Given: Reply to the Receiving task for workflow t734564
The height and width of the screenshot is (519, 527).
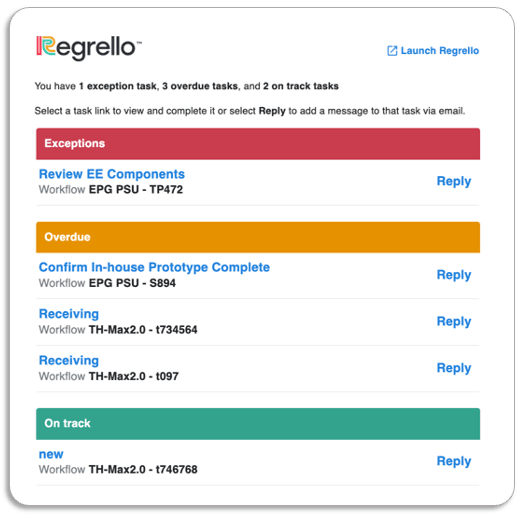Looking at the screenshot, I should coord(454,321).
